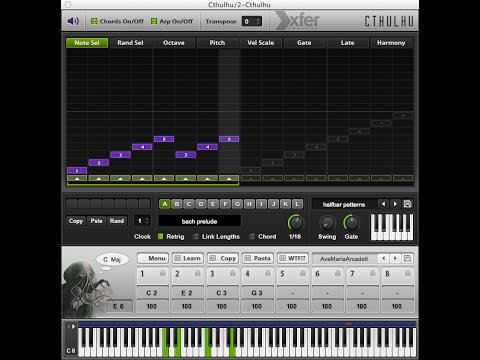Click the E 2 note field
480x360 pixels.
point(187,293)
